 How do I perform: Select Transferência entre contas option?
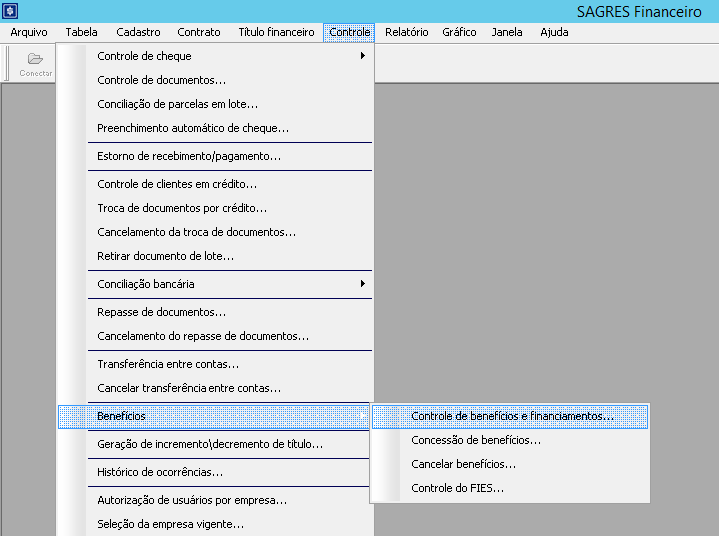tap(167, 364)
